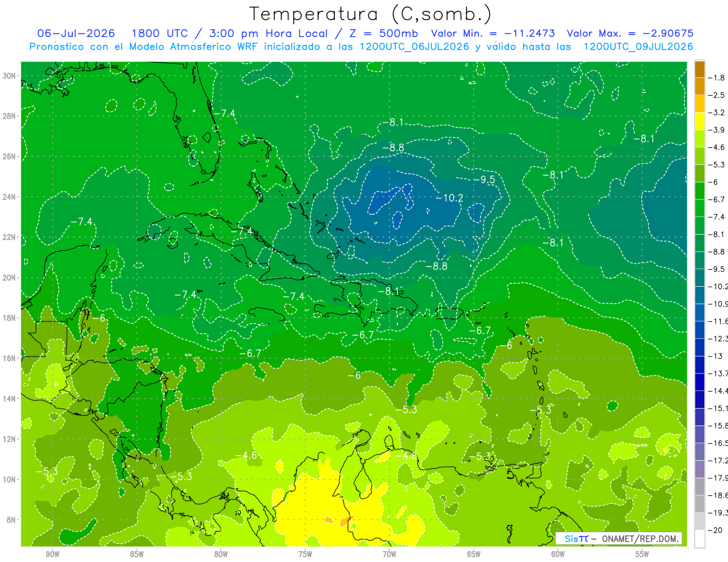Click the 65W longitude tick label
This screenshot has width=728, height=562.
click(x=474, y=554)
